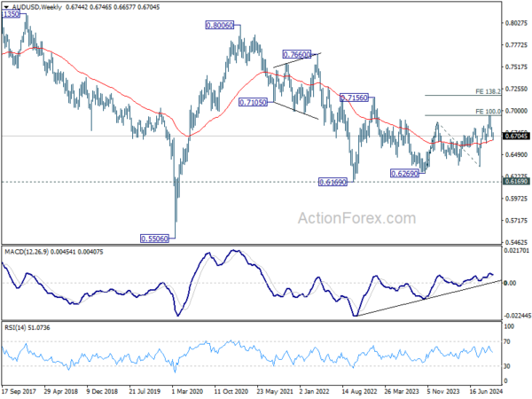
Task: Select the 0.55060 low price label
Action: point(154,239)
